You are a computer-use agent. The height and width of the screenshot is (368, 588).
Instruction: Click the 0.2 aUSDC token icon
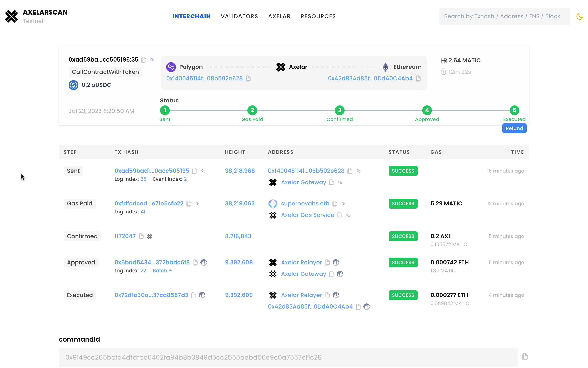(73, 85)
